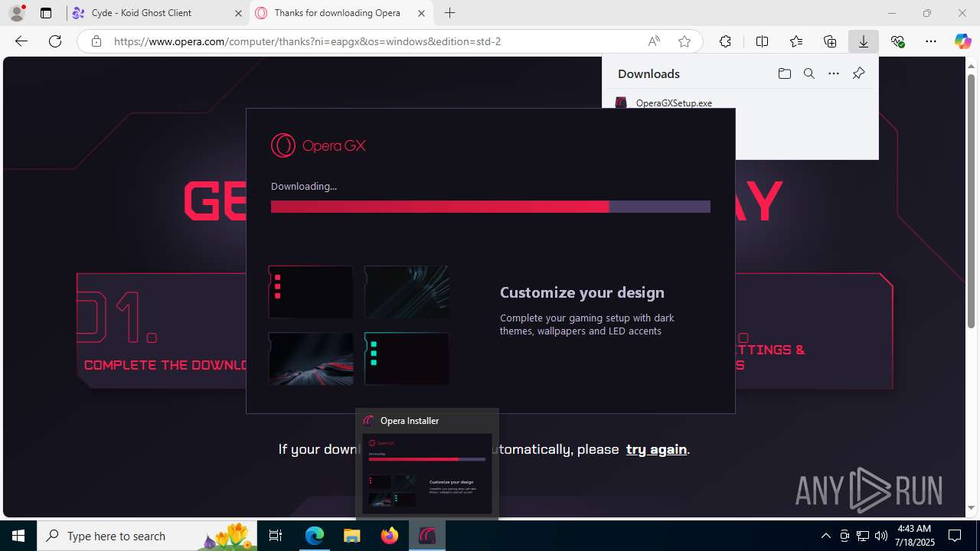Image resolution: width=980 pixels, height=551 pixels.
Task: Click the page vertical scrollbar thumb
Action: pos(972,201)
